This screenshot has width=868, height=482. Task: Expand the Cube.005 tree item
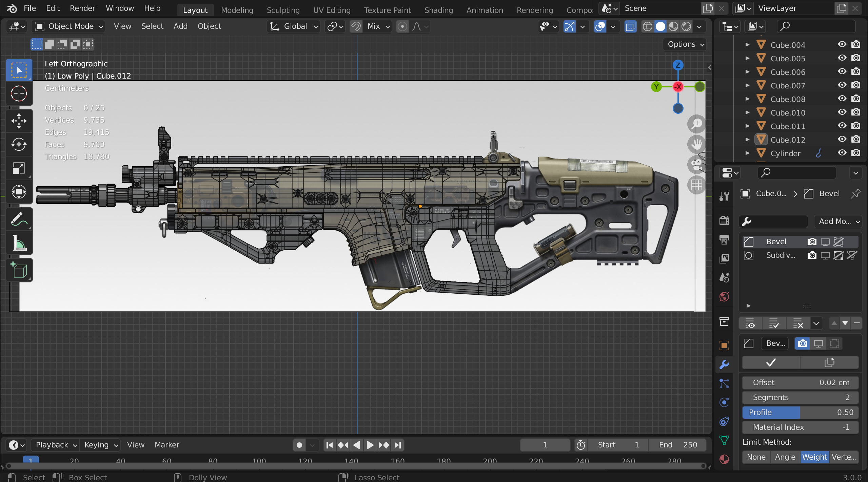click(x=747, y=58)
